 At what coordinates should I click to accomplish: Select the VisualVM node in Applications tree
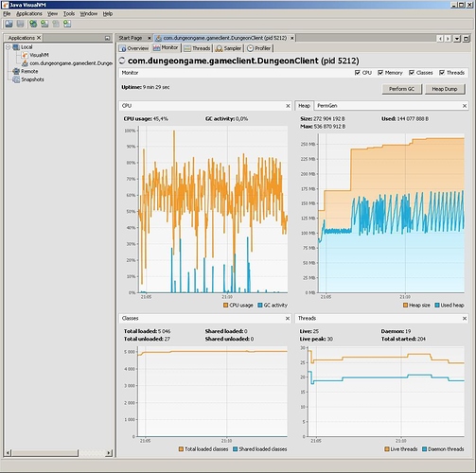click(35, 55)
